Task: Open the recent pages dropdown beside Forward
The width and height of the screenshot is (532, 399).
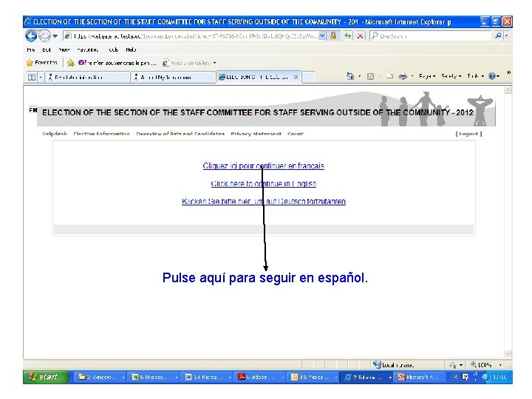Action: [55, 35]
